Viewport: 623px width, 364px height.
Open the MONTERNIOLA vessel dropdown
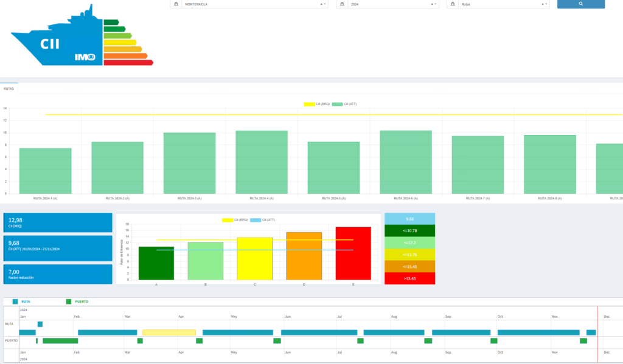(249, 4)
